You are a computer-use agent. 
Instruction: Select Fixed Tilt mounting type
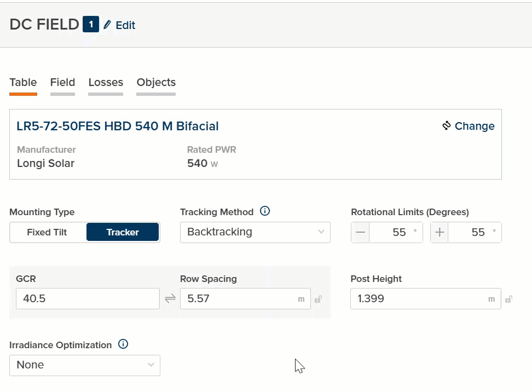47,232
